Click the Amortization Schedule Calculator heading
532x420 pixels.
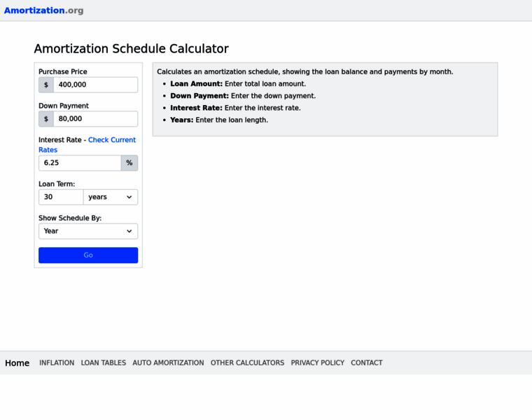click(132, 49)
